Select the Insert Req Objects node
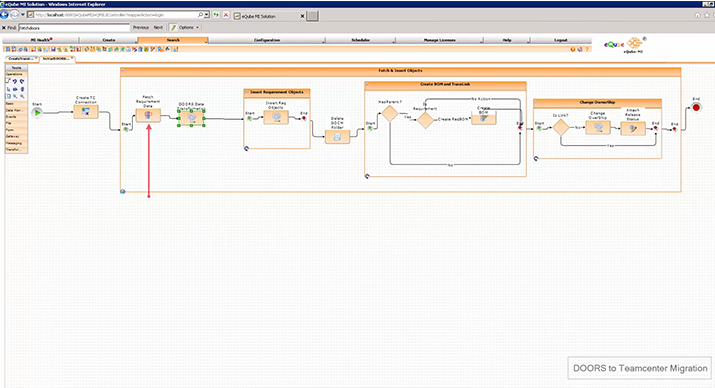 [276, 117]
